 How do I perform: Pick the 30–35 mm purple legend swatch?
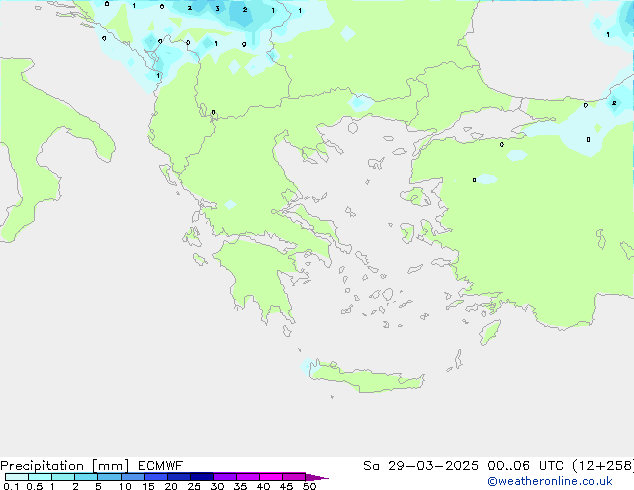pyautogui.click(x=225, y=477)
